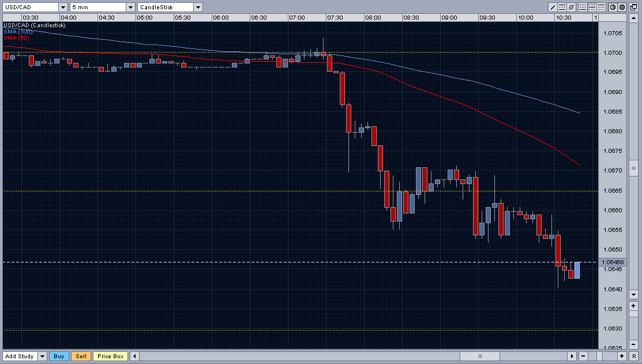Click the horizontal zoom plus button
Viewport: 642px width, 364px height.
click(x=622, y=357)
